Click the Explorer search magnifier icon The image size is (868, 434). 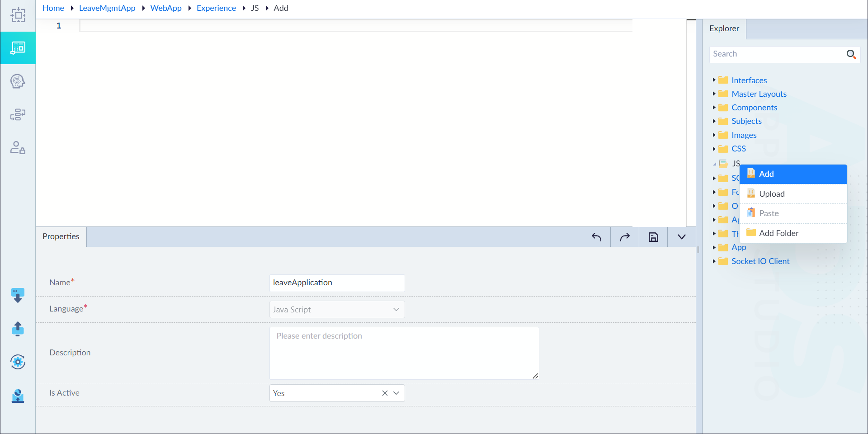(x=851, y=54)
